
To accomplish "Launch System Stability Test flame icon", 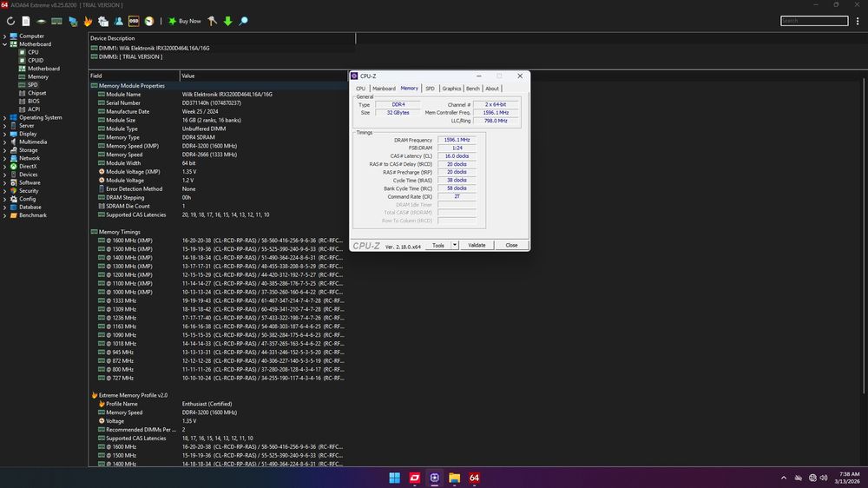I will [88, 21].
